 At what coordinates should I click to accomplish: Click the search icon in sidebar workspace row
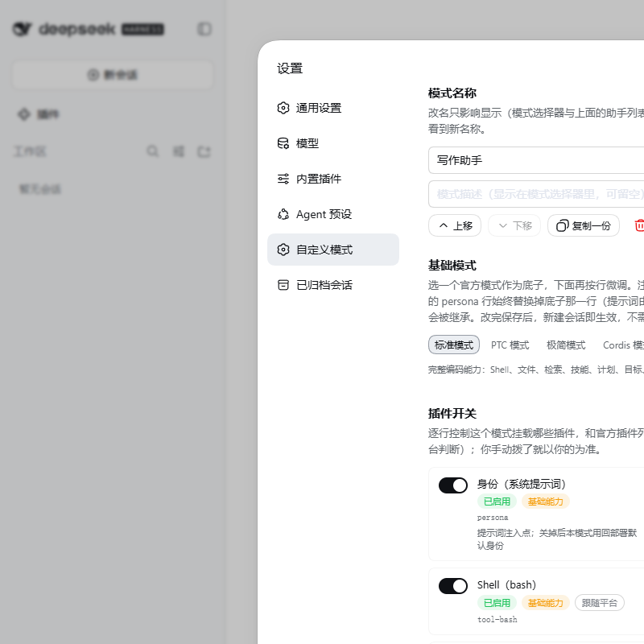point(153,151)
